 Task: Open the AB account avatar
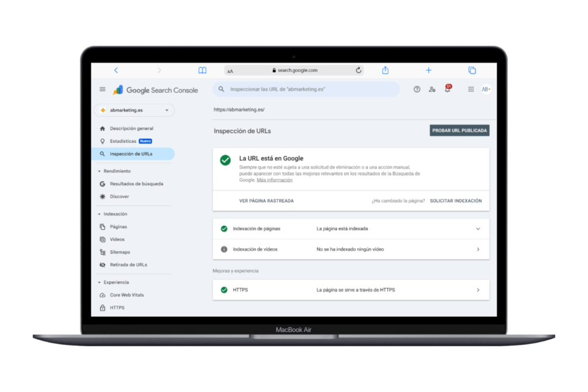486,89
